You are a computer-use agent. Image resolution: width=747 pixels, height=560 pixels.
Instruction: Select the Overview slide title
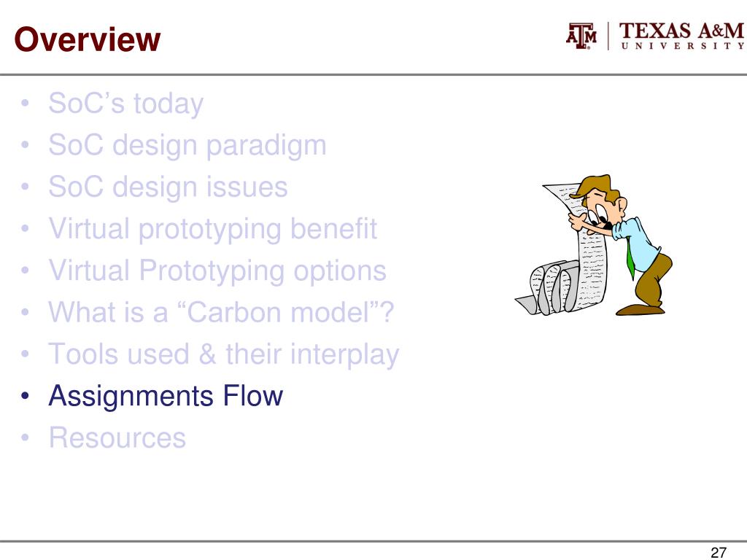point(88,39)
